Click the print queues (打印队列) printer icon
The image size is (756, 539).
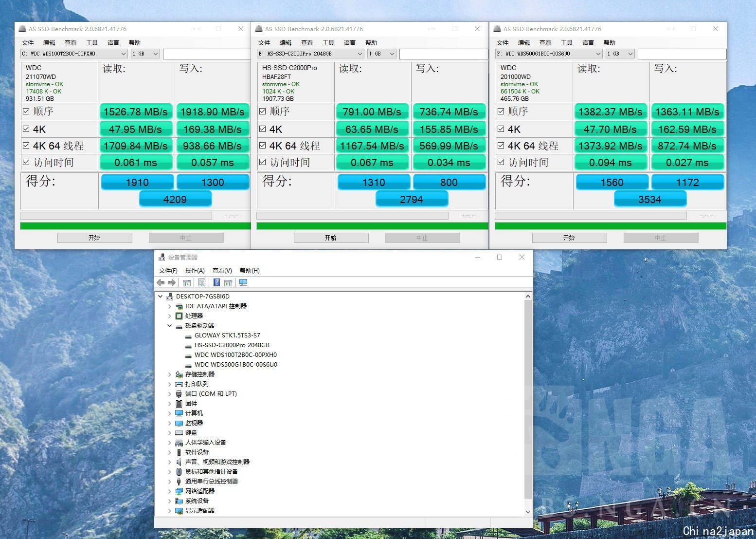pyautogui.click(x=179, y=384)
